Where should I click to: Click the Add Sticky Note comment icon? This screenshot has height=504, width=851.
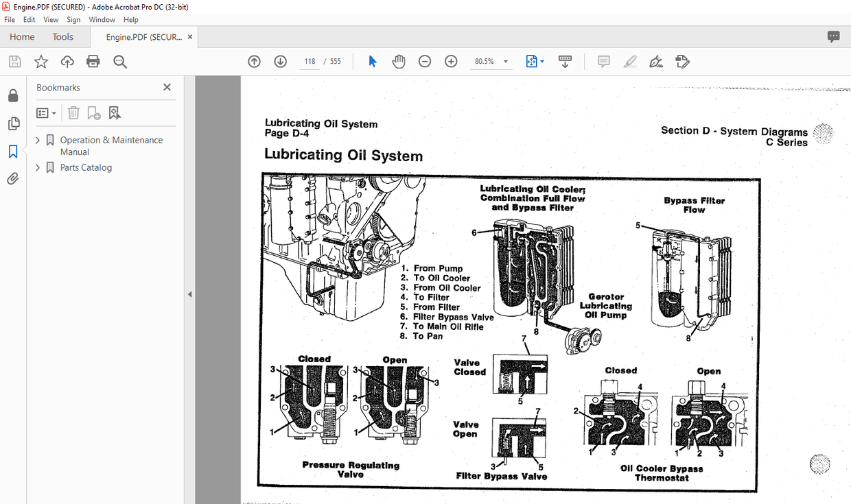point(603,61)
